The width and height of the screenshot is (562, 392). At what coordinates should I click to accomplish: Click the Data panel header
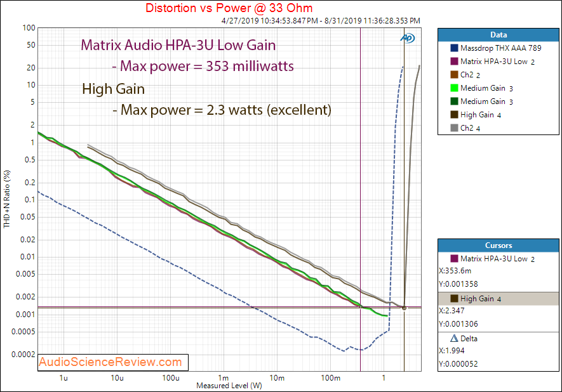pyautogui.click(x=498, y=35)
